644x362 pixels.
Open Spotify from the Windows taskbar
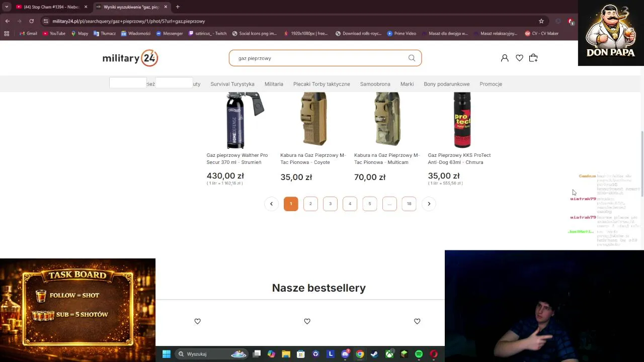click(419, 354)
